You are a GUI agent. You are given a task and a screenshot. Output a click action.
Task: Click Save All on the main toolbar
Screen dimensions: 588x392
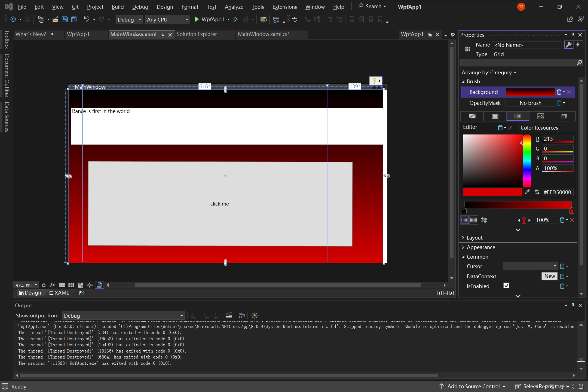pyautogui.click(x=73, y=19)
